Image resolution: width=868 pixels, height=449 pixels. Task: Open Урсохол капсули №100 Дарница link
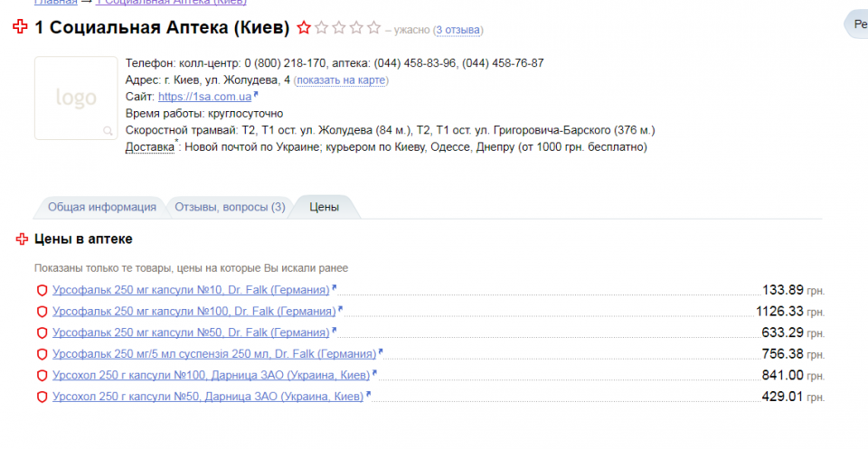point(211,375)
